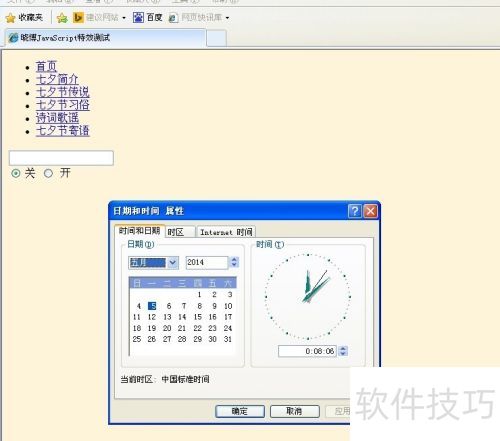Select day 24 in the calendar

click(228, 328)
